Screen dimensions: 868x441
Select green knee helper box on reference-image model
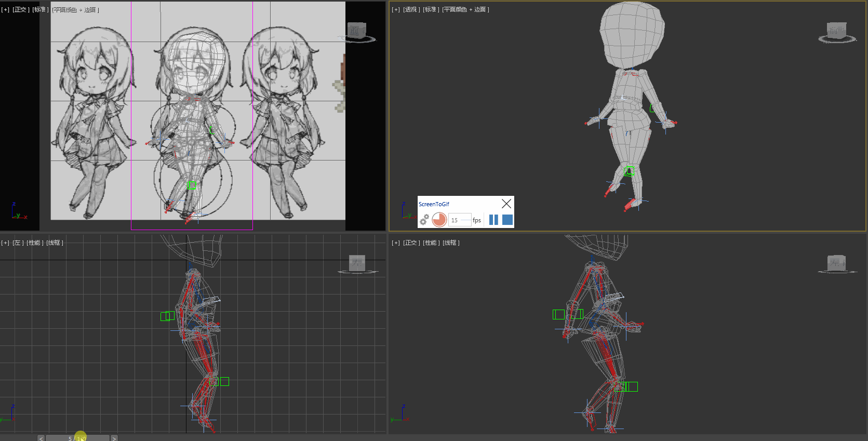pos(192,185)
